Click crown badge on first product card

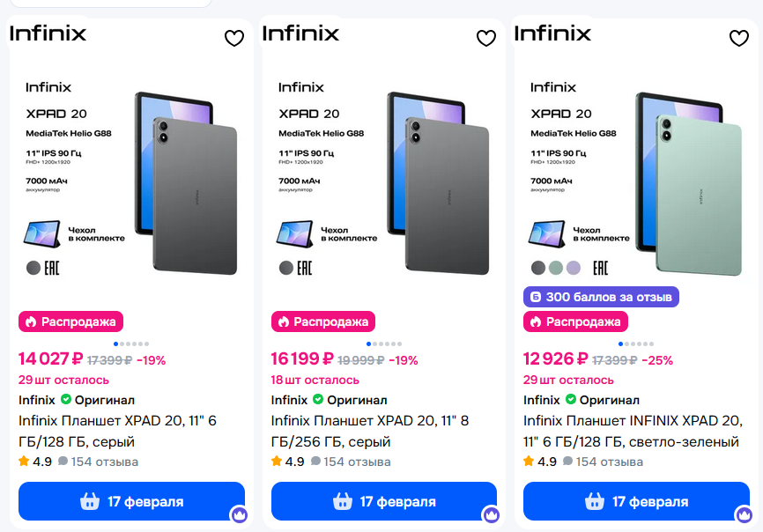click(238, 514)
